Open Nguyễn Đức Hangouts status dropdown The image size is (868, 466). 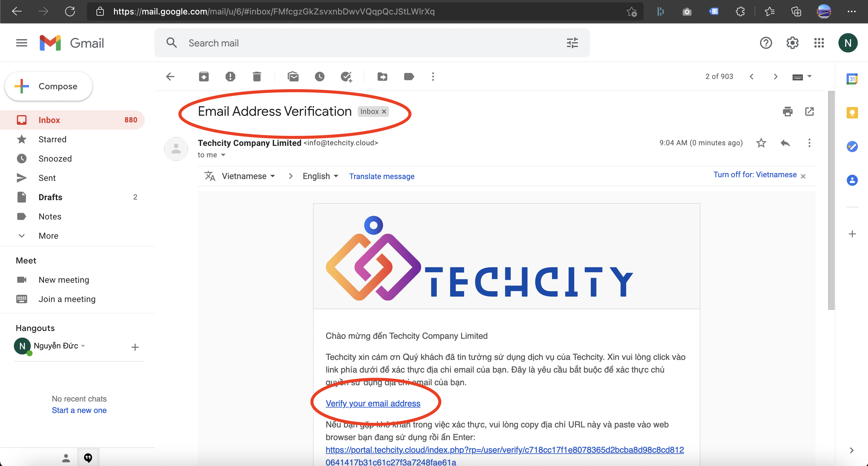pyautogui.click(x=83, y=346)
